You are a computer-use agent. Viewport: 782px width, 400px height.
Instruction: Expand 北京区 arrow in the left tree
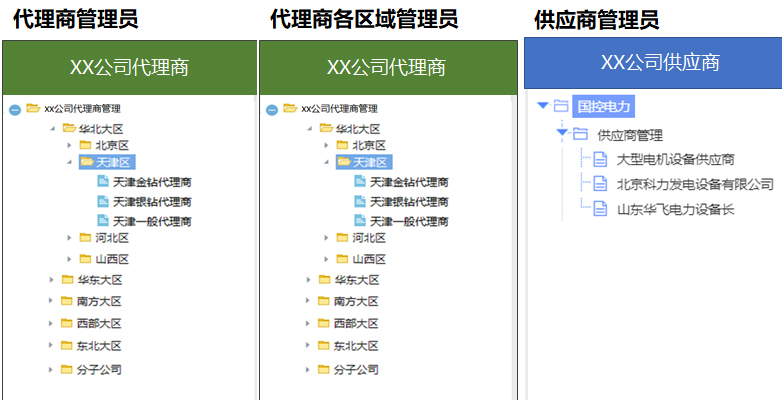(69, 145)
